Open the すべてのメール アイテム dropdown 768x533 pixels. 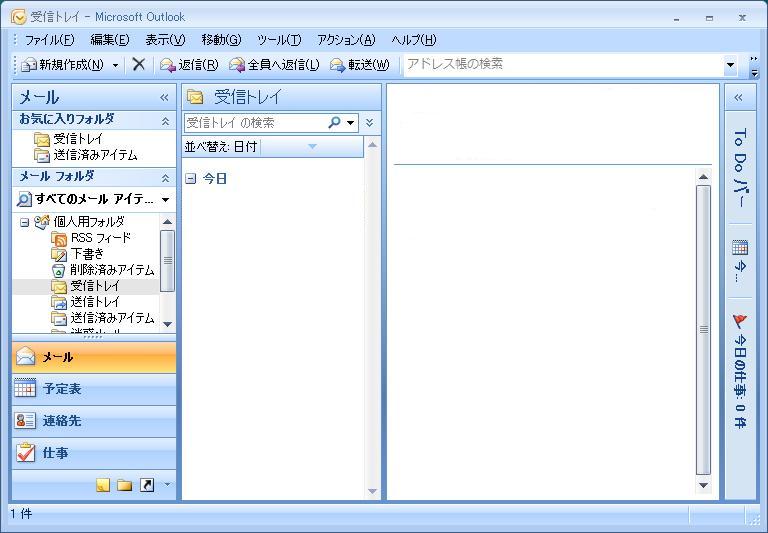(166, 199)
